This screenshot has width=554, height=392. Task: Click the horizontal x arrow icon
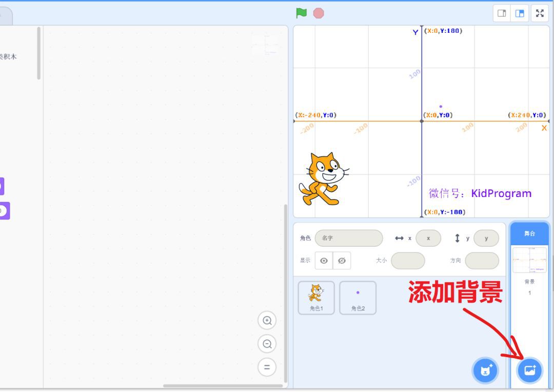[399, 238]
